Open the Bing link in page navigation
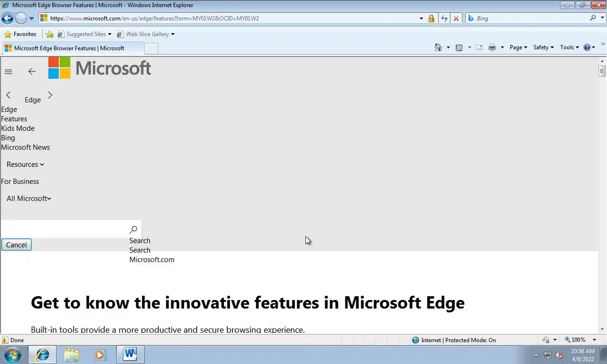 (8, 138)
